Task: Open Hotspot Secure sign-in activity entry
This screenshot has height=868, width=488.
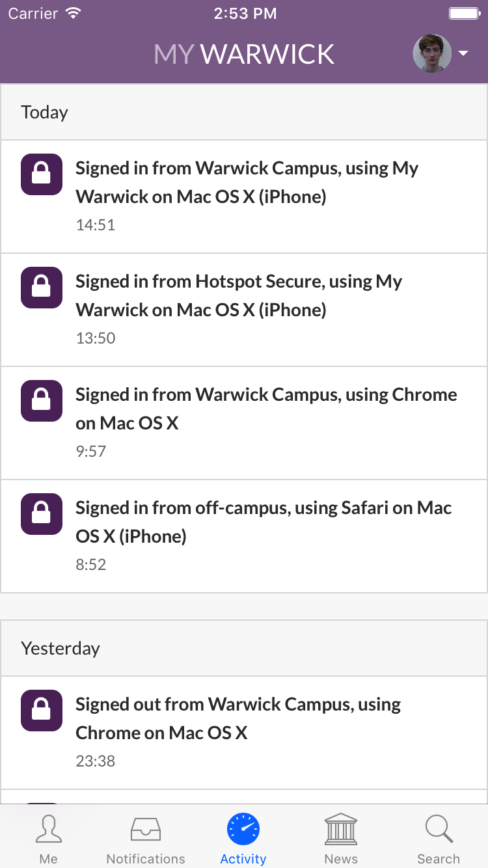Action: pyautogui.click(x=260, y=310)
